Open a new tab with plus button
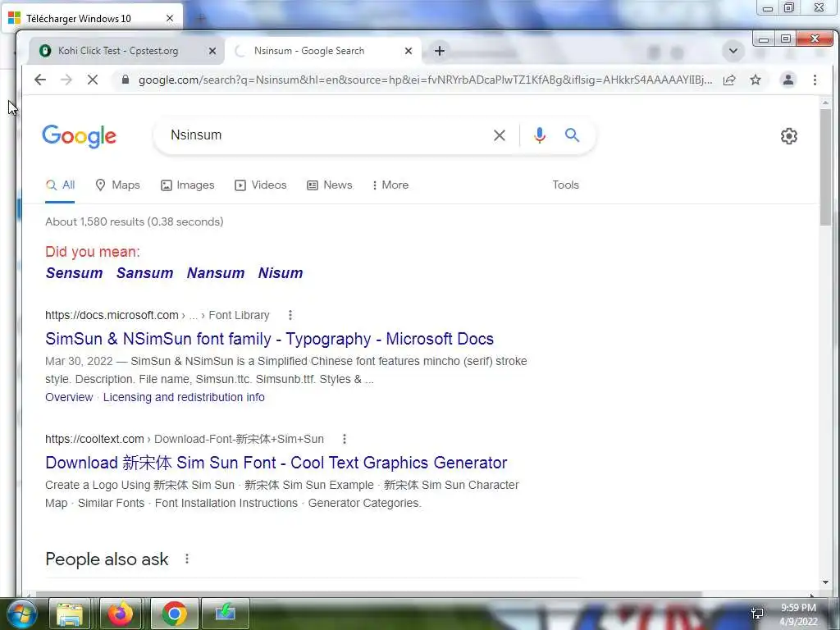840x630 pixels. (440, 51)
